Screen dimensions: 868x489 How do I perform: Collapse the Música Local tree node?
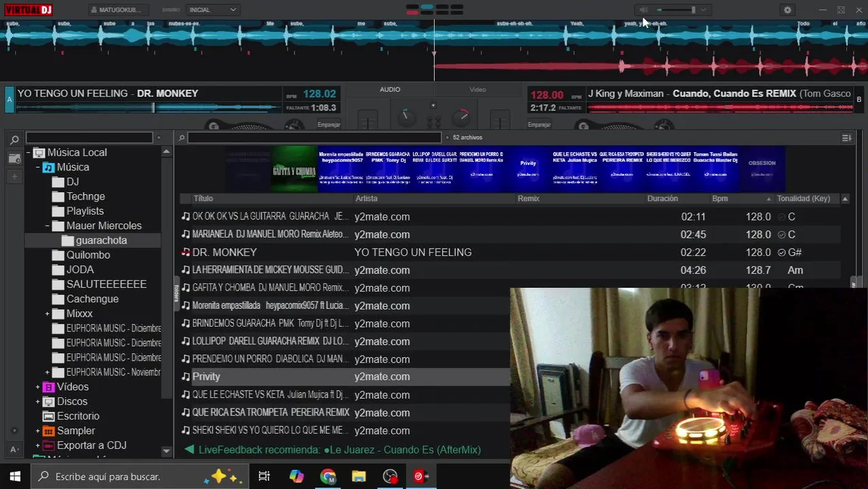28,153
